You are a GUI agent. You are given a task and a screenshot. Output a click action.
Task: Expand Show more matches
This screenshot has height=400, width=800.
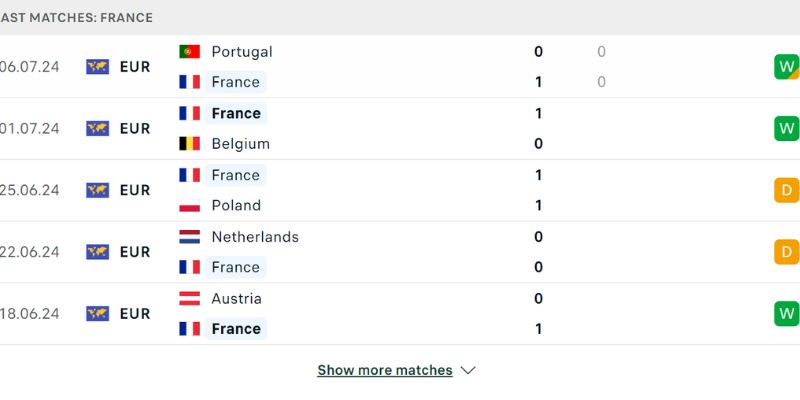[385, 371]
